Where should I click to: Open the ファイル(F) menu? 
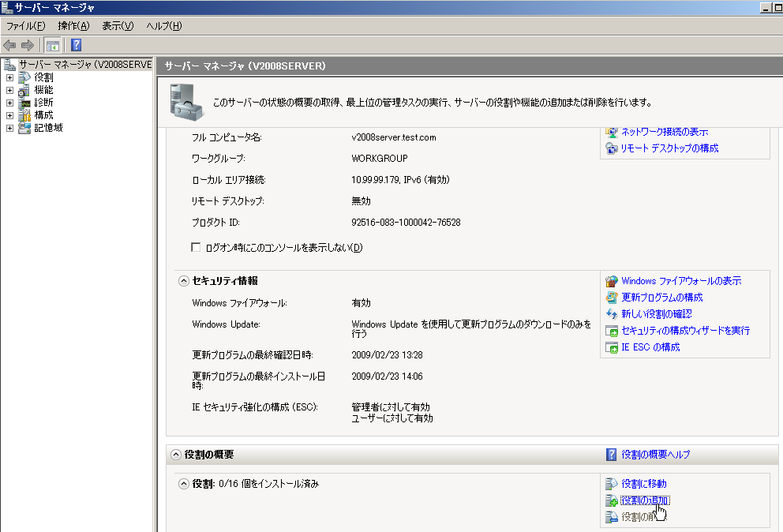pyautogui.click(x=26, y=26)
